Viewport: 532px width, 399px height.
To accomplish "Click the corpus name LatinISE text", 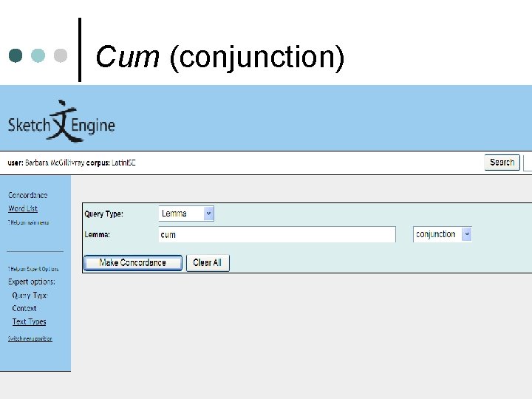I will (123, 163).
